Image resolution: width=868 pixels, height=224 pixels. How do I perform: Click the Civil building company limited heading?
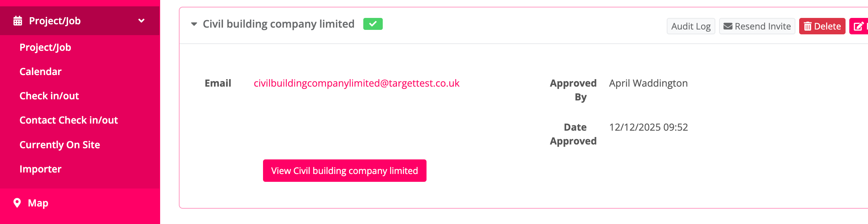point(278,24)
